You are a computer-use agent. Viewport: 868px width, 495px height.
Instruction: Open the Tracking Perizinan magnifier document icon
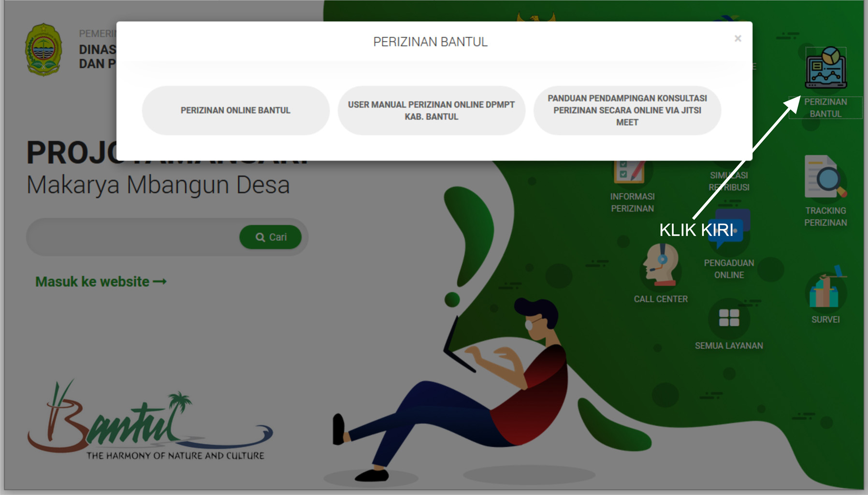tap(825, 177)
